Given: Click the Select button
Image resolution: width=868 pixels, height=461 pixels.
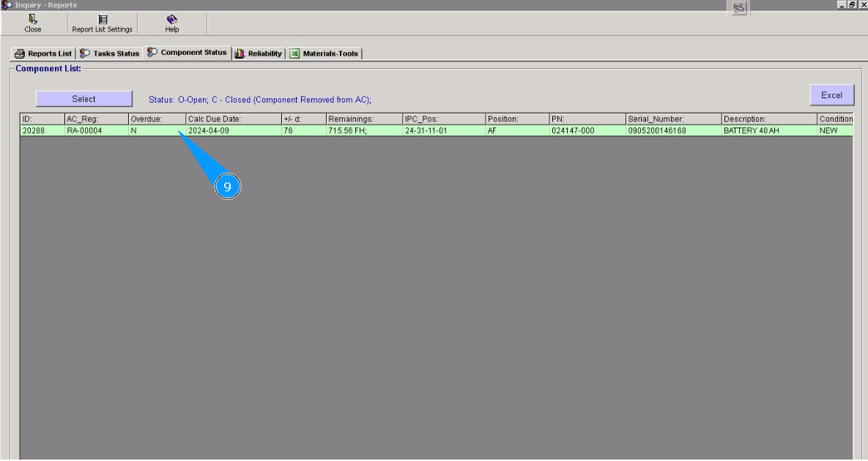Looking at the screenshot, I should coord(84,99).
